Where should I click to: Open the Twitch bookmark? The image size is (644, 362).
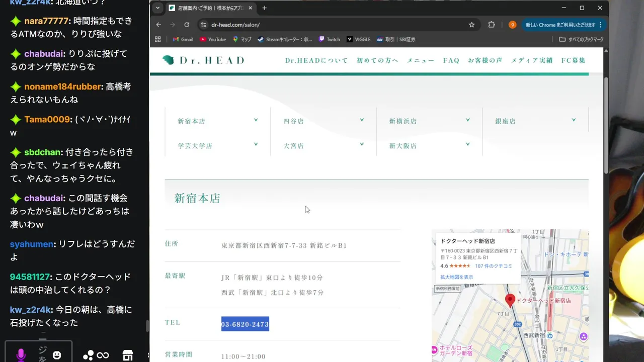coord(330,39)
